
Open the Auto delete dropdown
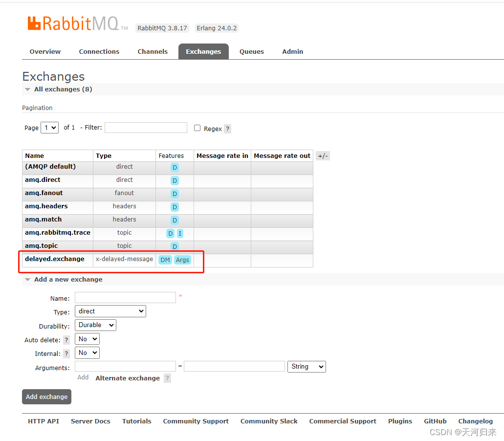pyautogui.click(x=87, y=339)
